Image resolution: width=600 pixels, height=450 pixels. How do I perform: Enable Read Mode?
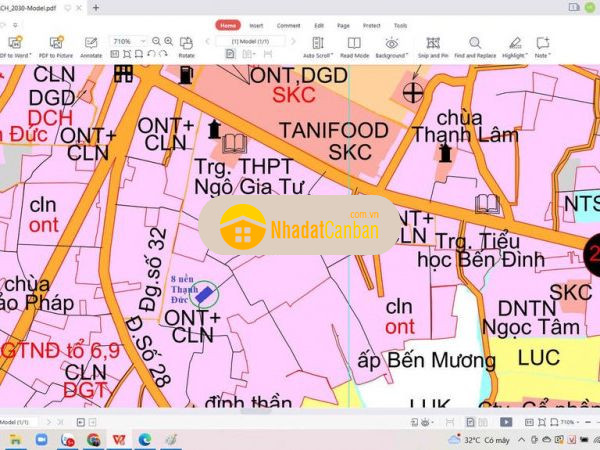pos(355,47)
